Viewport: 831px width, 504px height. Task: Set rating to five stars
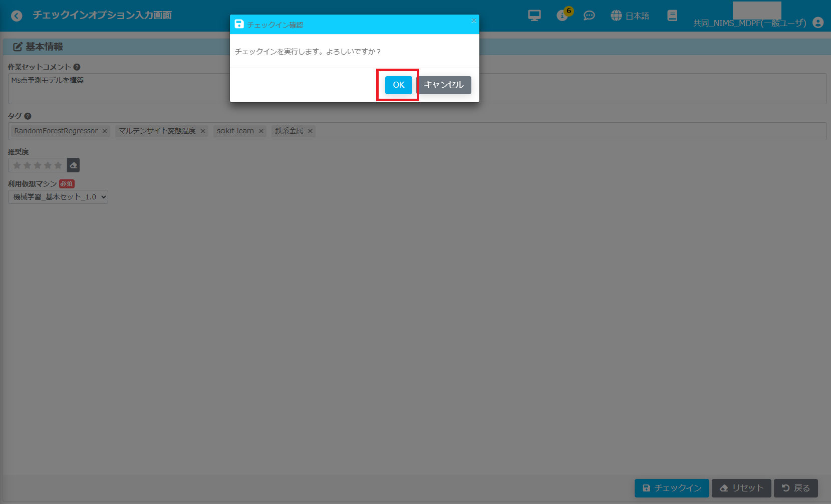pos(58,165)
